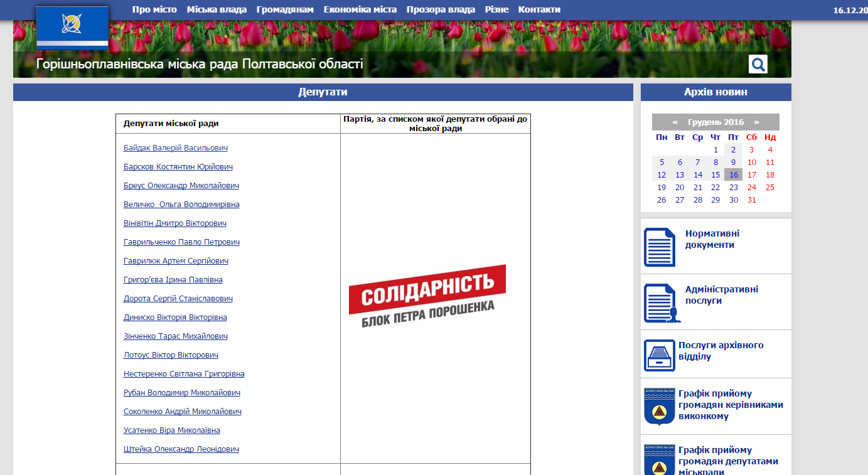Go to next month in calendar
This screenshot has height=475, width=868.
[x=756, y=122]
